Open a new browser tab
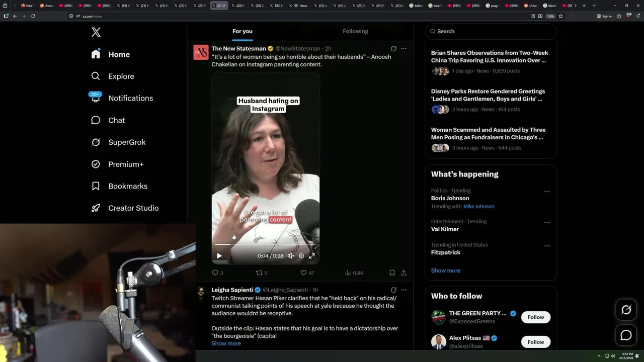The image size is (644, 362). [584, 6]
